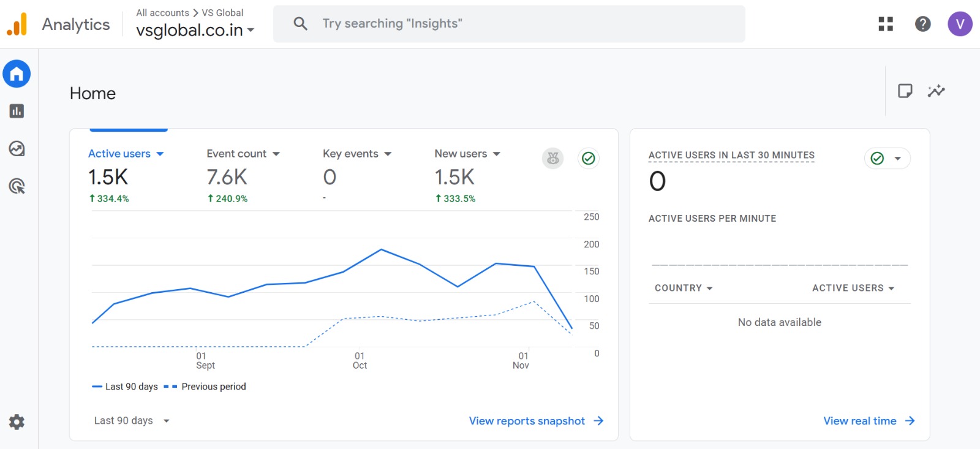Open the Home icon in sidebar

pyautogui.click(x=17, y=74)
